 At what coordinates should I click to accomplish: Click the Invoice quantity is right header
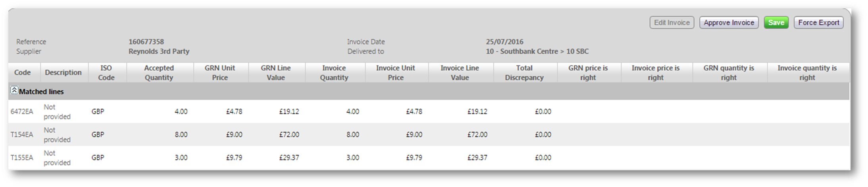coord(808,72)
